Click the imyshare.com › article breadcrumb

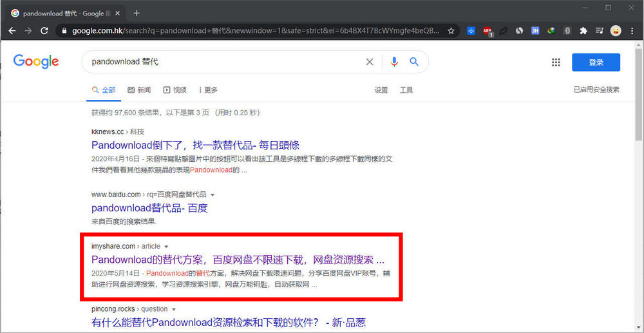(126, 246)
